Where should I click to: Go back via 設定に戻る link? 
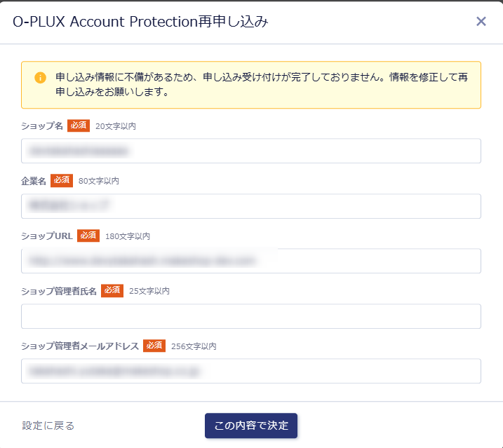tap(48, 426)
